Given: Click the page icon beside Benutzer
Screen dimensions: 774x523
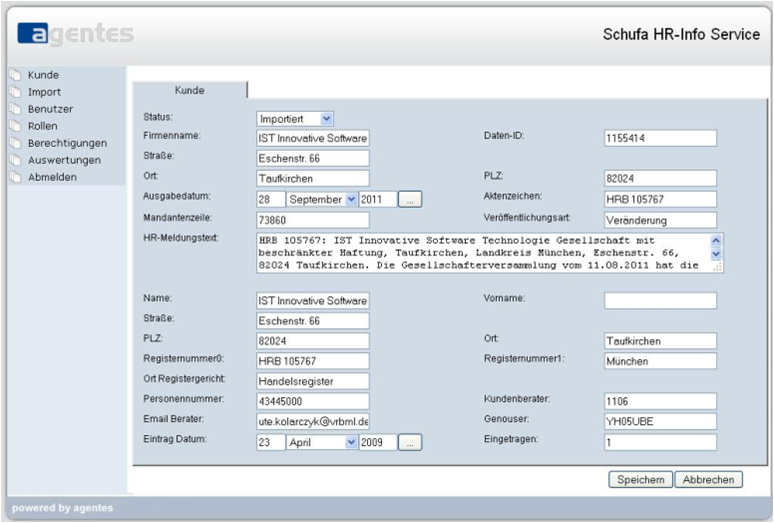Looking at the screenshot, I should pos(15,109).
